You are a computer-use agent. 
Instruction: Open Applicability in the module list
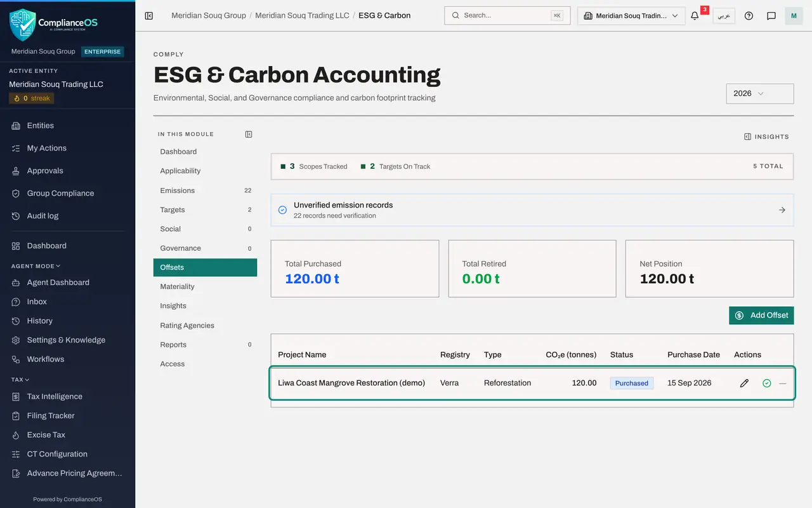tap(205, 171)
